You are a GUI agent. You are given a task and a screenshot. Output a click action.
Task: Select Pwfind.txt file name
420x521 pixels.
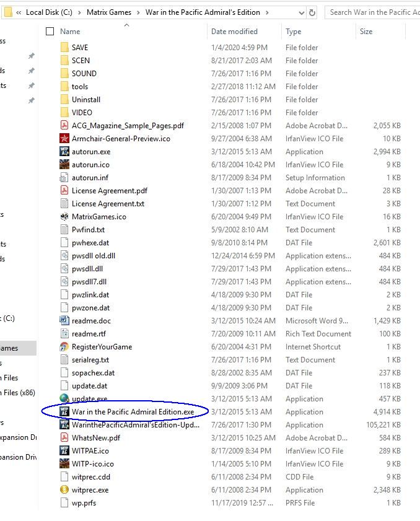(88, 229)
